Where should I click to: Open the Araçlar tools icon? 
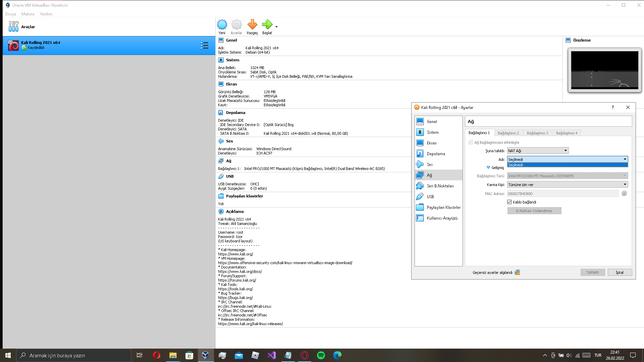pos(13,26)
